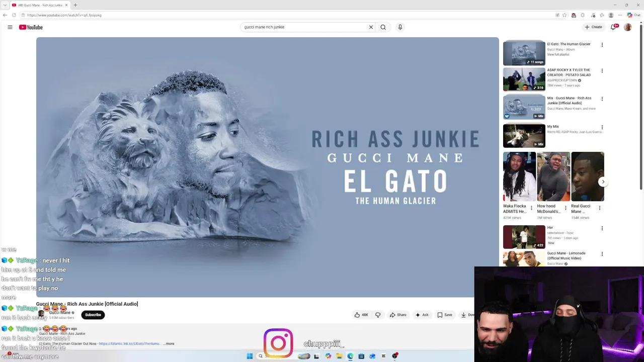Click the main video player

pyautogui.click(x=268, y=167)
